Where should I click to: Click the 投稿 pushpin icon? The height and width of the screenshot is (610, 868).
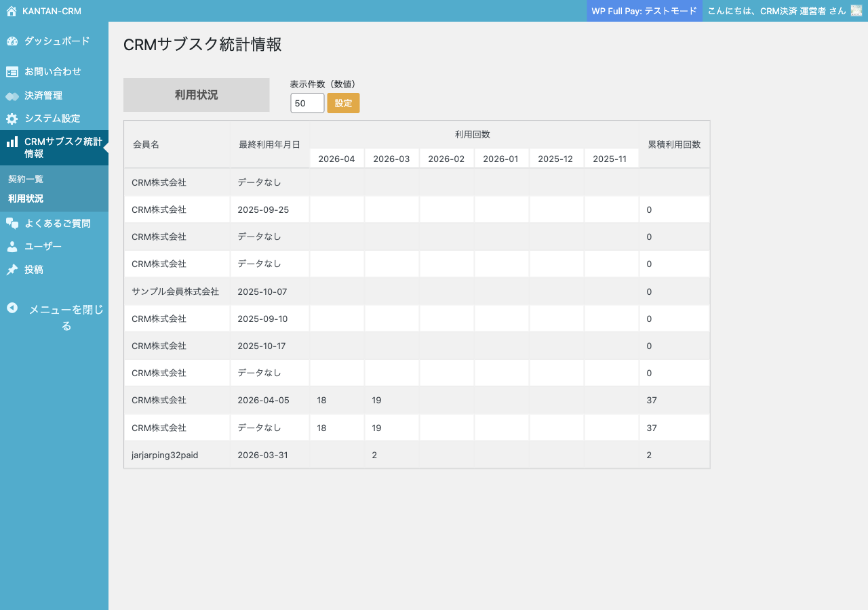click(12, 270)
